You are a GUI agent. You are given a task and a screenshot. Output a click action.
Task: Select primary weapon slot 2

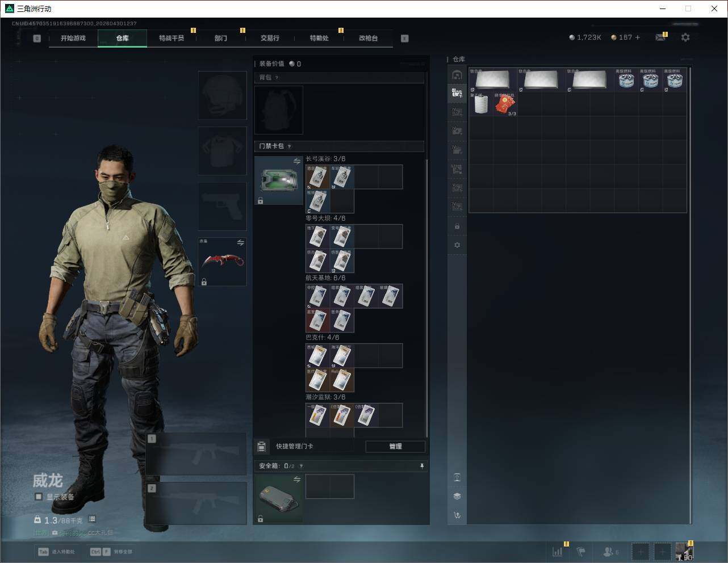tap(196, 503)
